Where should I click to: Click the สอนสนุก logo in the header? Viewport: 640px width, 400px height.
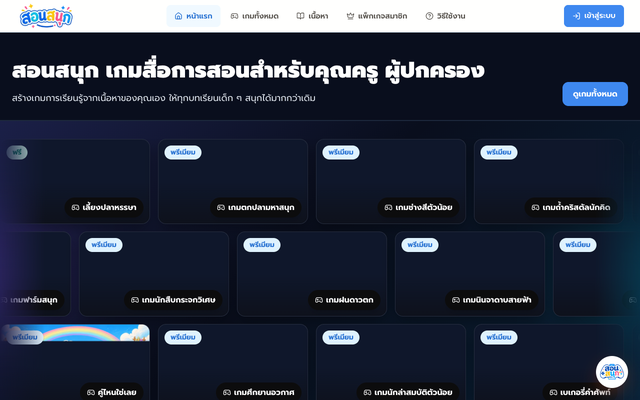click(46, 16)
